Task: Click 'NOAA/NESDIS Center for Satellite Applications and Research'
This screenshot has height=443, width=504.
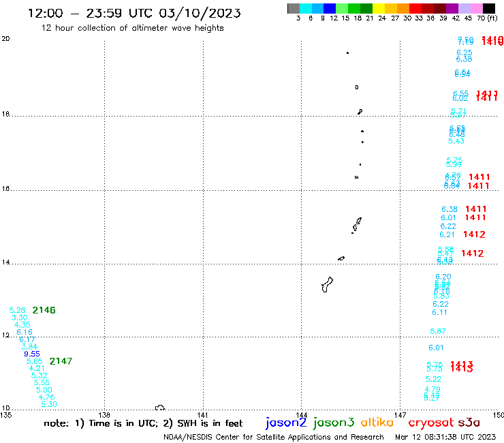Action: coord(274,437)
